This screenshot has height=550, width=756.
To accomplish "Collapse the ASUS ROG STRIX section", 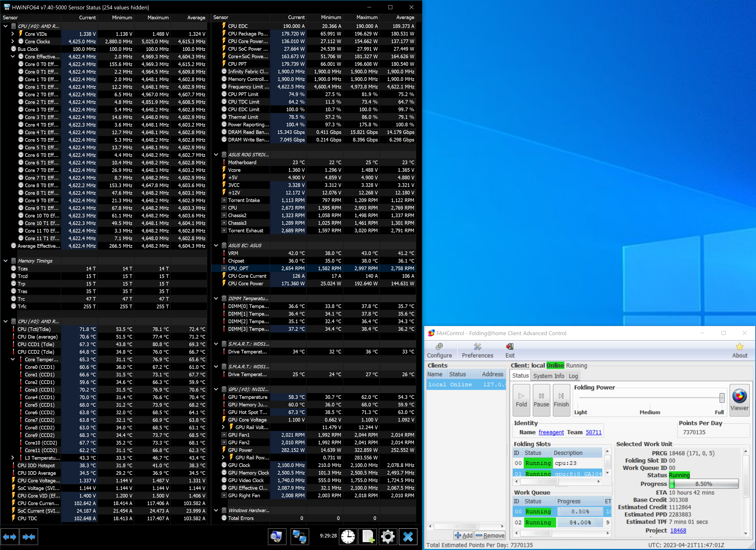I will coord(216,155).
